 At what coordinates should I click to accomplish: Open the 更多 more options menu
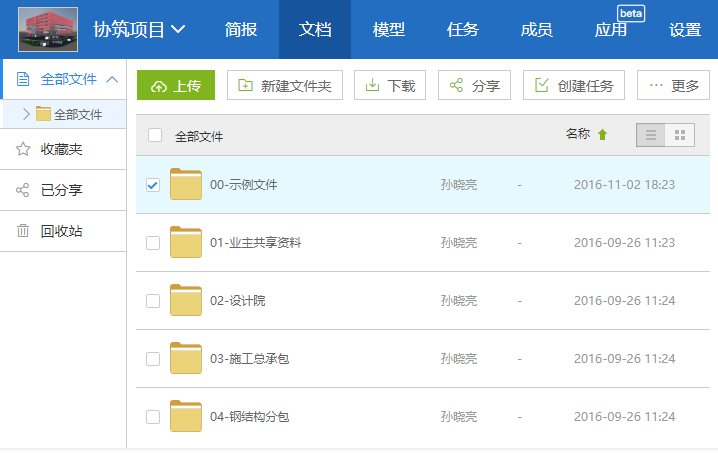[x=673, y=85]
